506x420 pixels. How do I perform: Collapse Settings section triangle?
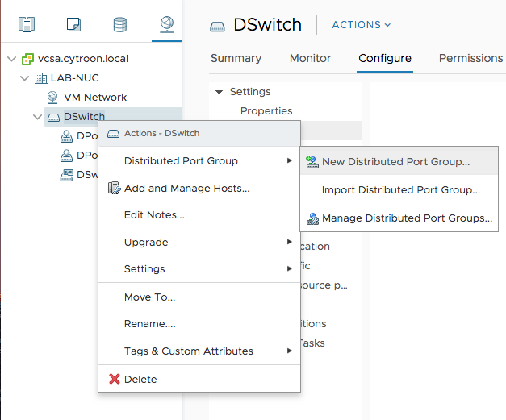tap(220, 92)
